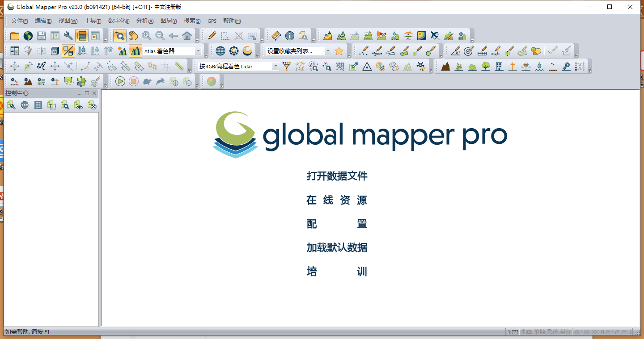Click the Lidar filter funnel icon
Image resolution: width=644 pixels, height=339 pixels.
coord(287,67)
